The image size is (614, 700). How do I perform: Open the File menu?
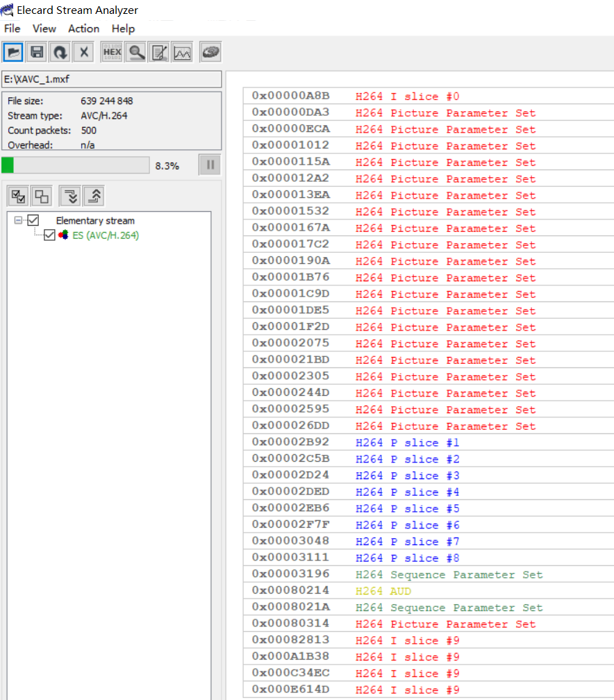(12, 28)
